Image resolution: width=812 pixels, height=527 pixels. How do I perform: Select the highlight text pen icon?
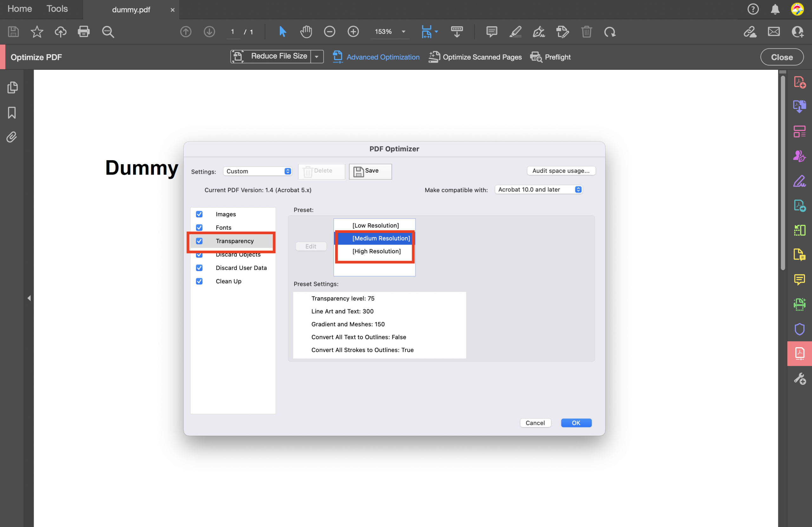pos(515,32)
